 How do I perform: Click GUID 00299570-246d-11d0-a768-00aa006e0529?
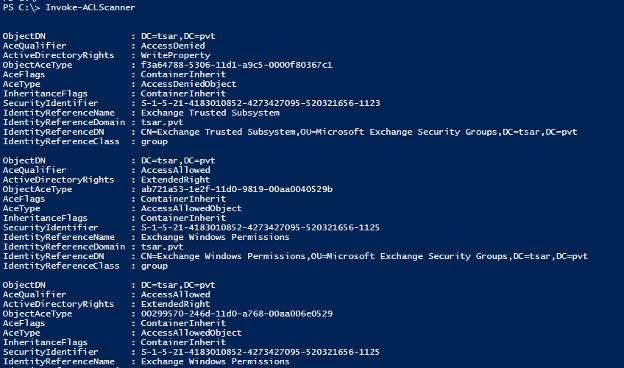pos(236,313)
